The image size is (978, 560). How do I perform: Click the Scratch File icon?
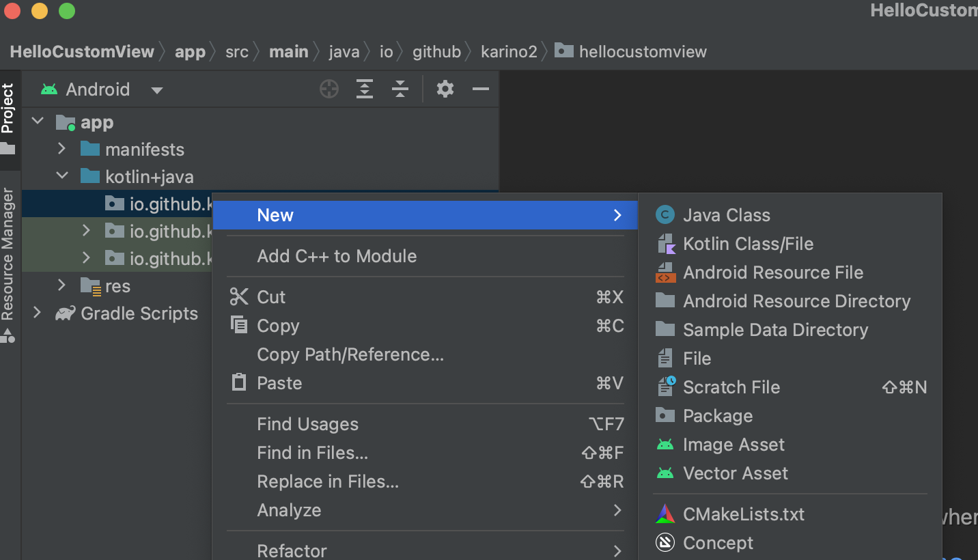[666, 387]
